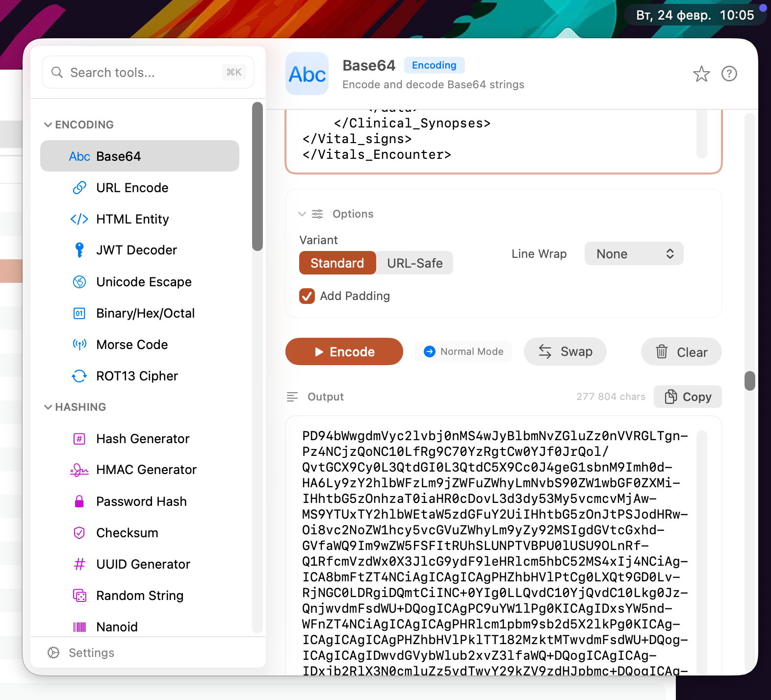
Task: Uncheck the Add Padding checkbox
Action: [307, 296]
